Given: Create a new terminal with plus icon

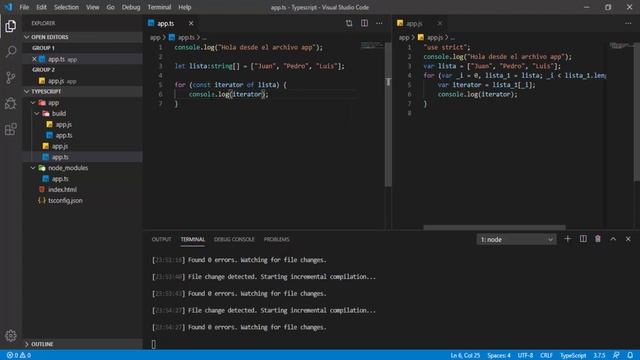Looking at the screenshot, I should pos(567,239).
